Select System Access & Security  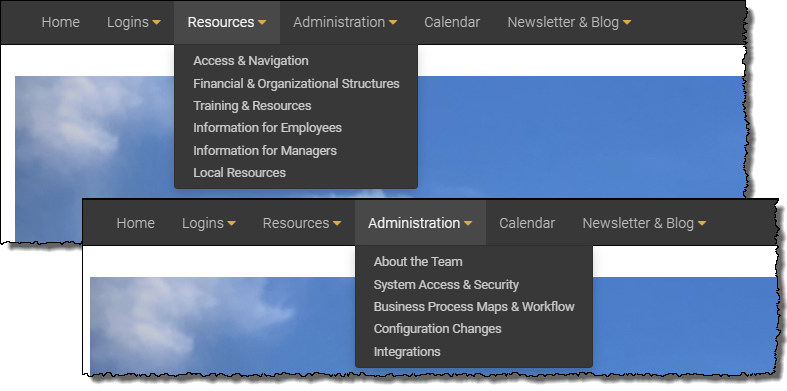[446, 284]
